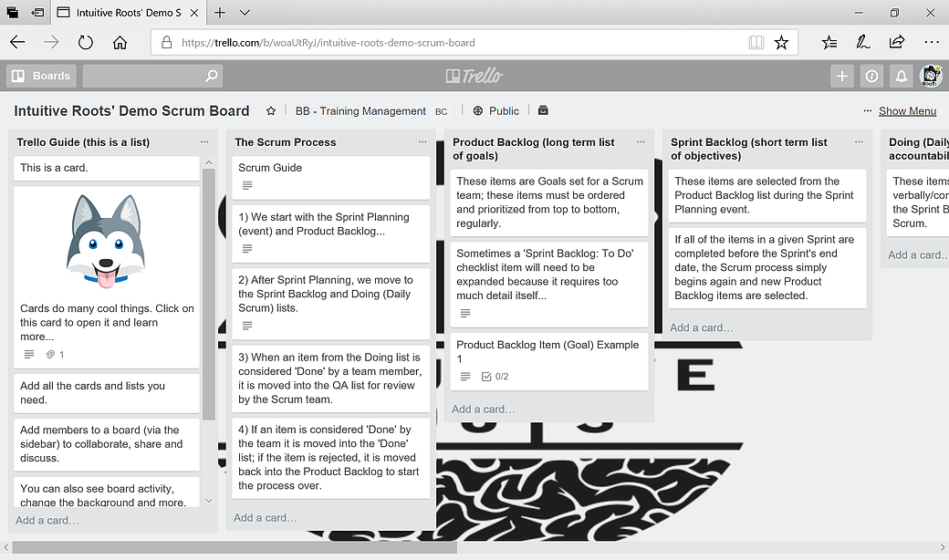Click description icon on the husky card
This screenshot has height=560, width=949.
point(29,355)
